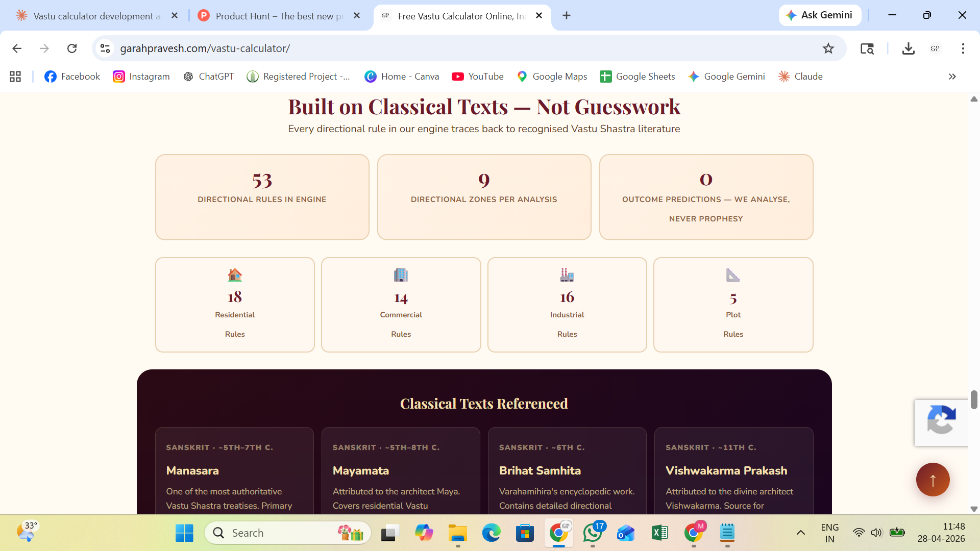This screenshot has height=551, width=980.
Task: Click the page vertical scrollbar thumb
Action: (x=974, y=399)
